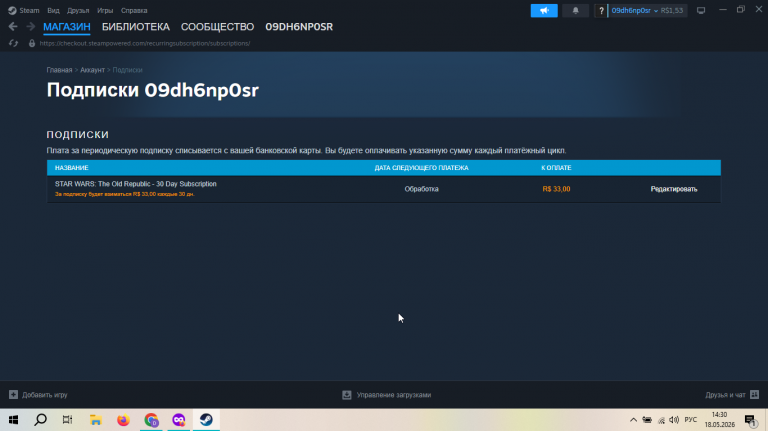Click Редактировать for the STAR WARS subscription
The width and height of the screenshot is (768, 431).
[x=673, y=189]
